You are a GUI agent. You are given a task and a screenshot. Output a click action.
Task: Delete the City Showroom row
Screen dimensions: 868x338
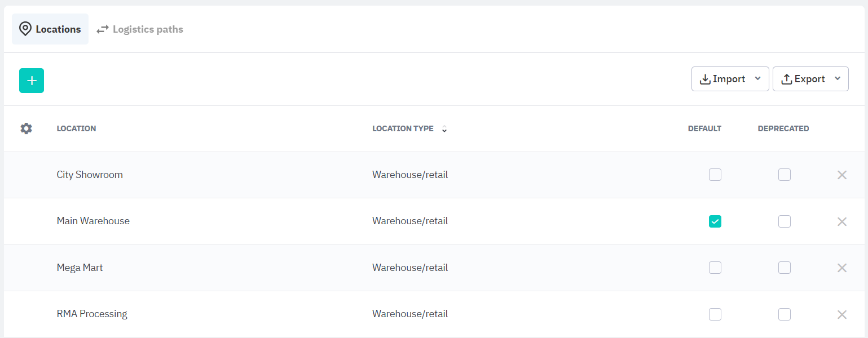tap(841, 175)
